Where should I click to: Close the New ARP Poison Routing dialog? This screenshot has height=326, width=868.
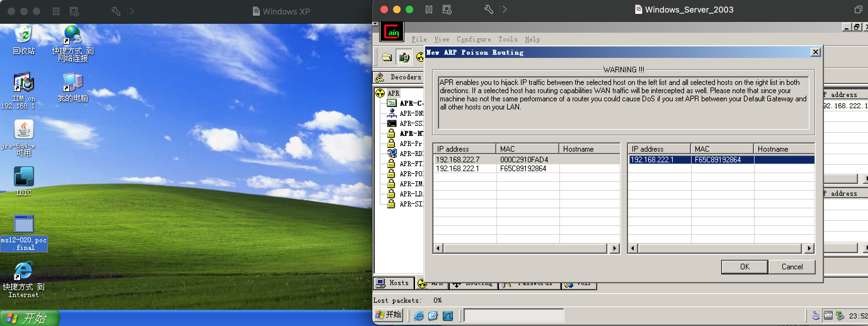pyautogui.click(x=815, y=52)
